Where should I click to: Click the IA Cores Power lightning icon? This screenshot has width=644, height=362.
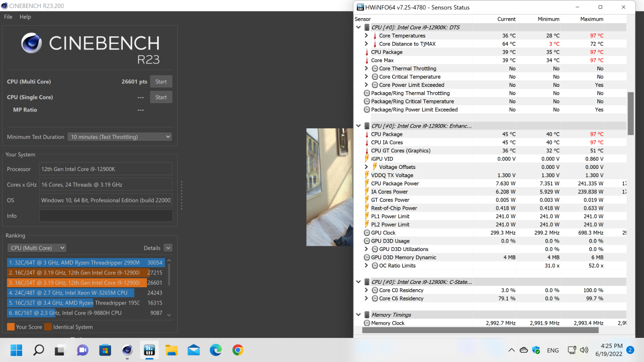point(367,191)
